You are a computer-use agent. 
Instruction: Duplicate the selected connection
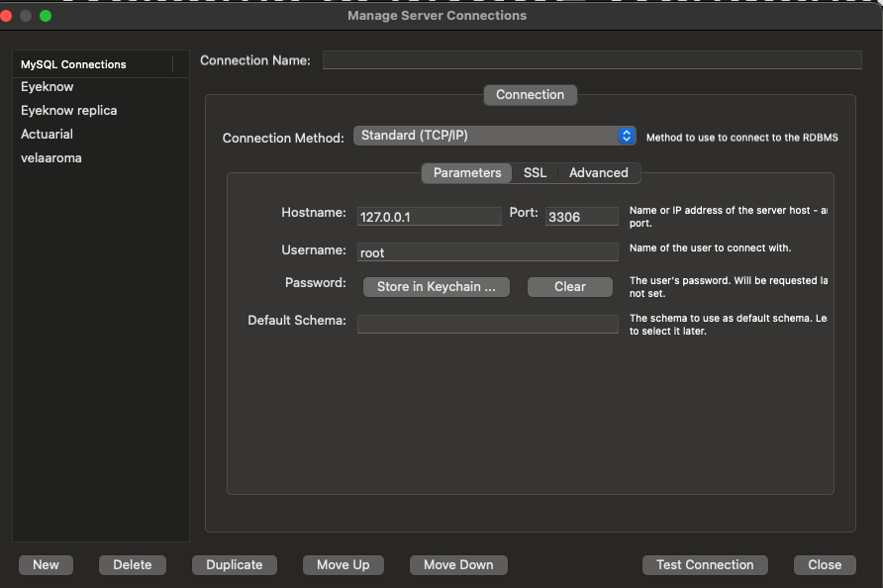point(234,564)
